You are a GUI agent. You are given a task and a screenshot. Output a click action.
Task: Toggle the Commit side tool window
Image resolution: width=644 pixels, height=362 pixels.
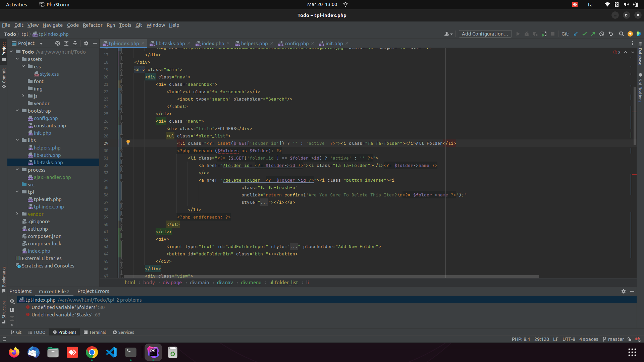click(4, 78)
